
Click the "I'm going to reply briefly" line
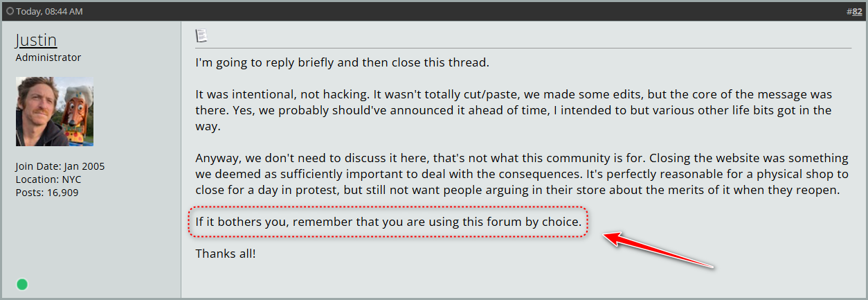tap(342, 62)
